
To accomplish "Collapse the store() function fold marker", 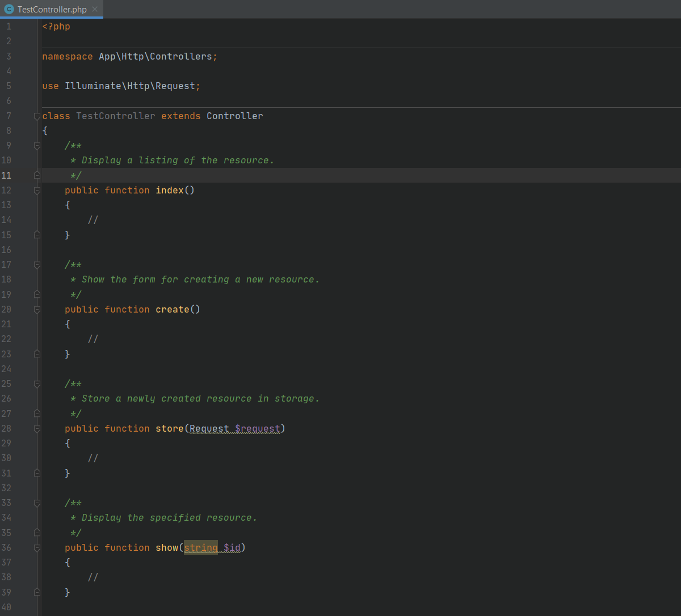I will point(37,429).
